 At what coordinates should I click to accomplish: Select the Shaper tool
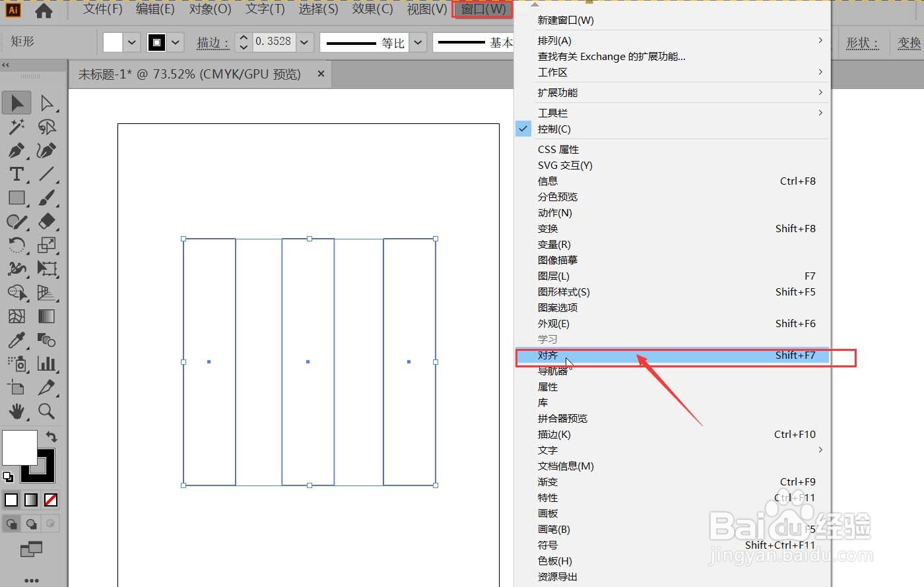pyautogui.click(x=16, y=222)
